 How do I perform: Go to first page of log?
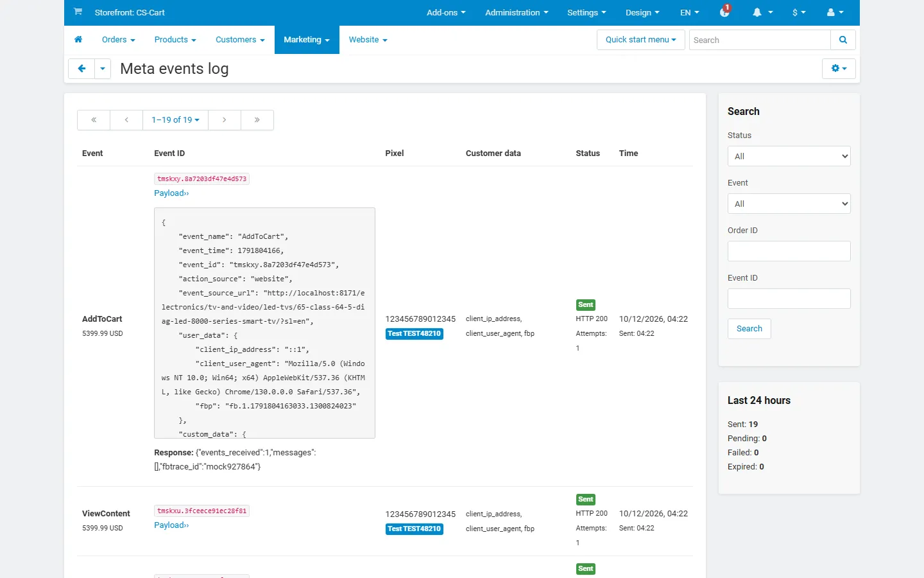(x=94, y=120)
